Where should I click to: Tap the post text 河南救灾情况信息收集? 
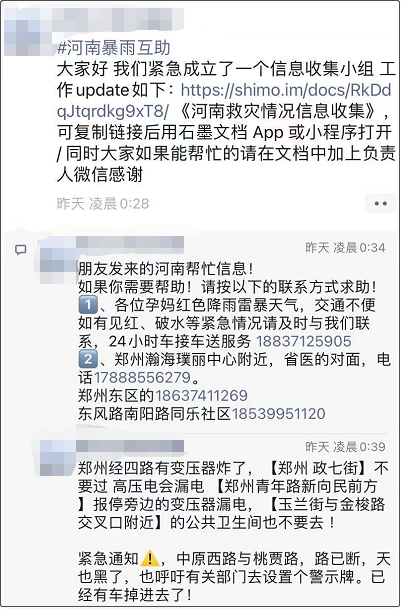point(283,111)
